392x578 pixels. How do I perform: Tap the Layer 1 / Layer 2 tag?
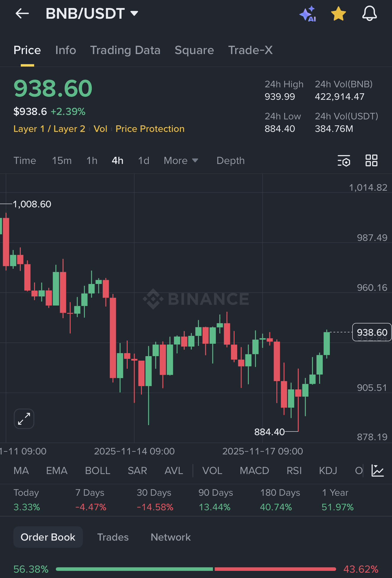[49, 129]
